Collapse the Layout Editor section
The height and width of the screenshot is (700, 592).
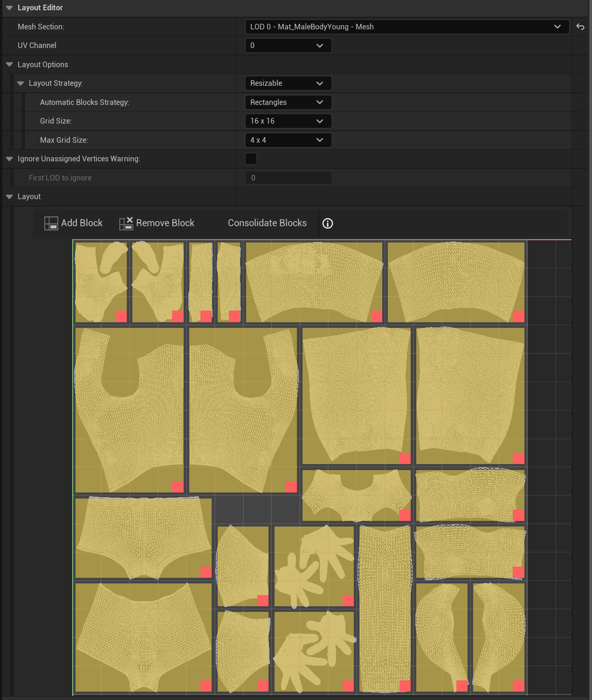pyautogui.click(x=9, y=8)
